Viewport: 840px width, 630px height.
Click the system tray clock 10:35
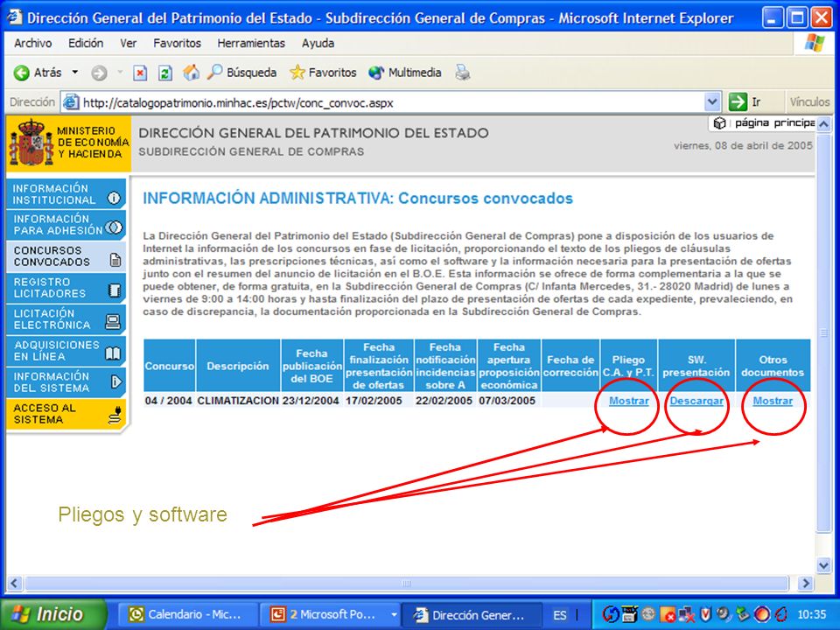click(x=812, y=614)
